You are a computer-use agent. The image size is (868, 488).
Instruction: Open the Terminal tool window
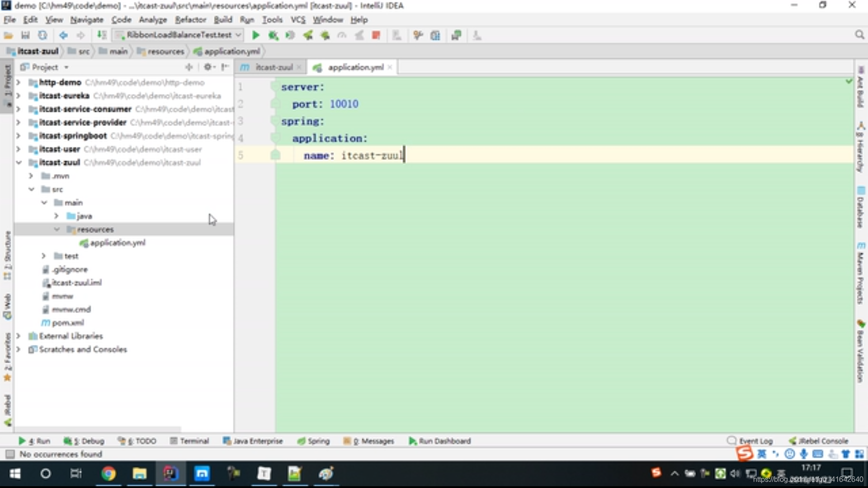(x=189, y=441)
